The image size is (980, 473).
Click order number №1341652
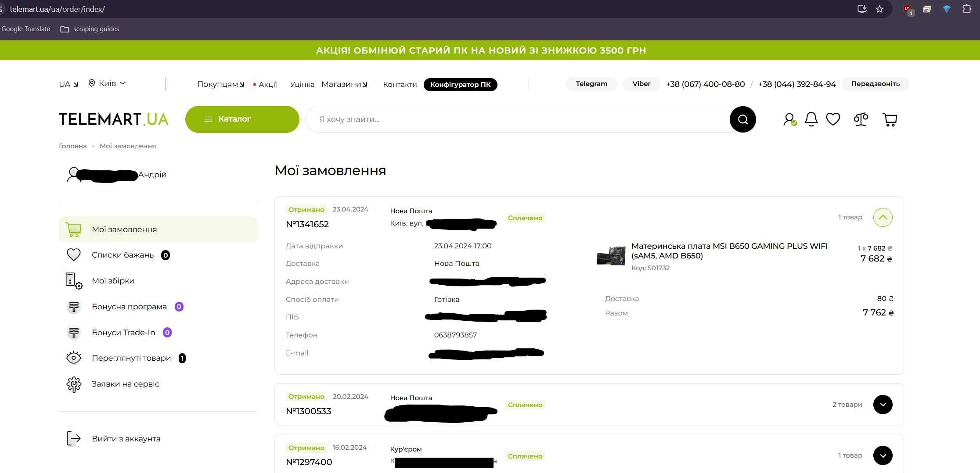(x=307, y=224)
